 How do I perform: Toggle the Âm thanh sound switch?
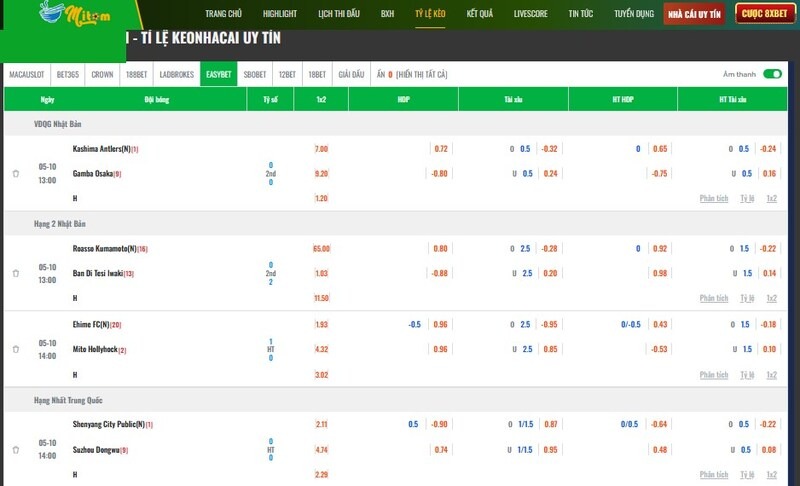(x=771, y=74)
